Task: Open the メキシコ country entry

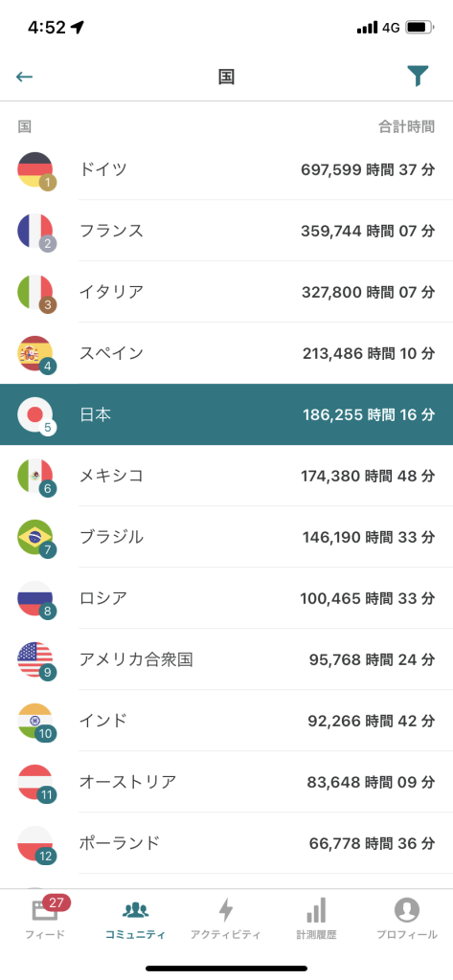Action: pyautogui.click(x=226, y=476)
